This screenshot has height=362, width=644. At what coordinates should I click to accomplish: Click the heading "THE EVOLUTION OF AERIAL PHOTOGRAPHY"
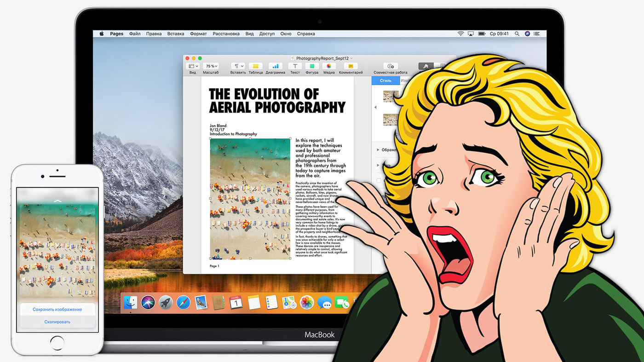277,101
